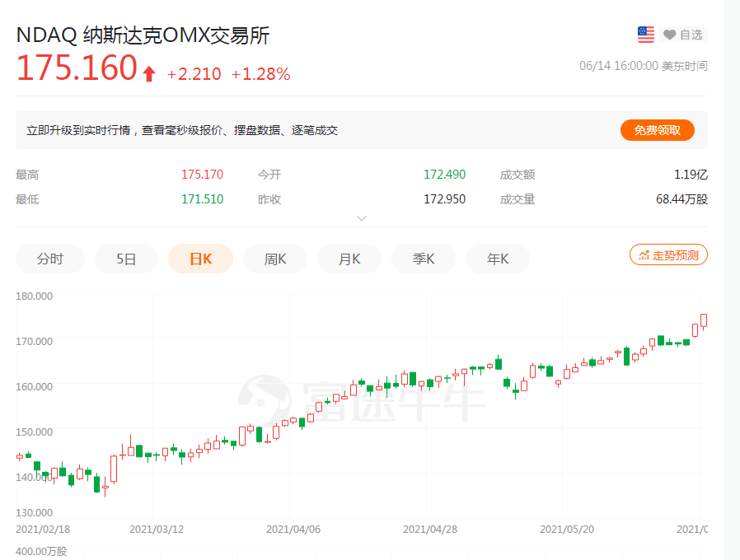The image size is (740, 560).
Task: Click the 170.000 price axis label
Action: [x=35, y=341]
